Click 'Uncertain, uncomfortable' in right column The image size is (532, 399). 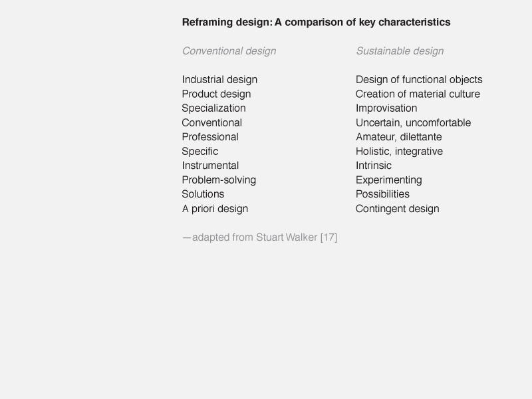(x=413, y=122)
